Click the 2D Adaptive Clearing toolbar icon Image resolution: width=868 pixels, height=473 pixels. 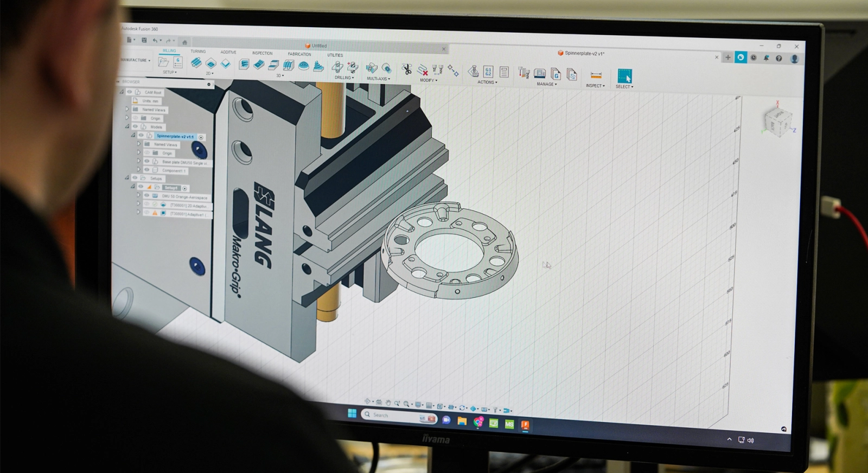[x=196, y=63]
